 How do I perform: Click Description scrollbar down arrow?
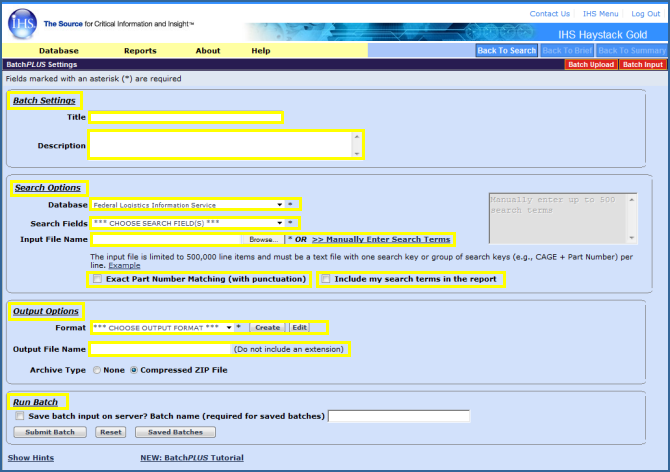(x=357, y=153)
